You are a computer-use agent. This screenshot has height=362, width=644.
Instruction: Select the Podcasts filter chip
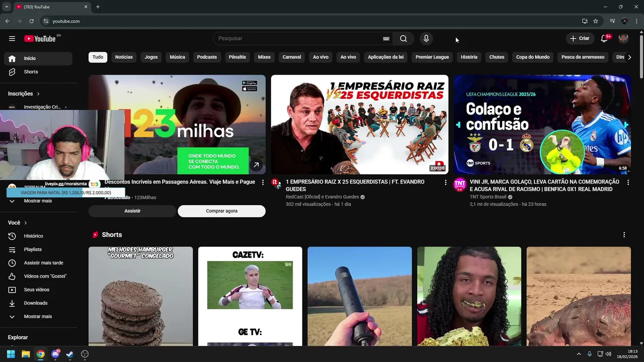click(x=207, y=57)
